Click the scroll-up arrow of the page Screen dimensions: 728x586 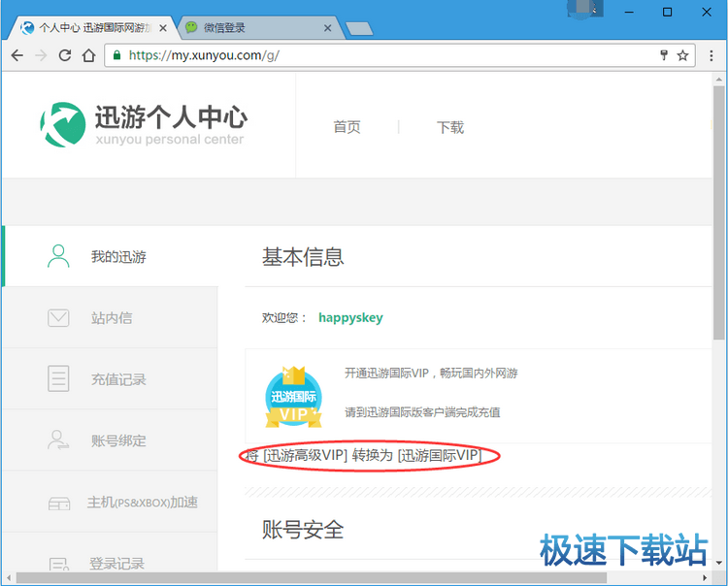[718, 80]
